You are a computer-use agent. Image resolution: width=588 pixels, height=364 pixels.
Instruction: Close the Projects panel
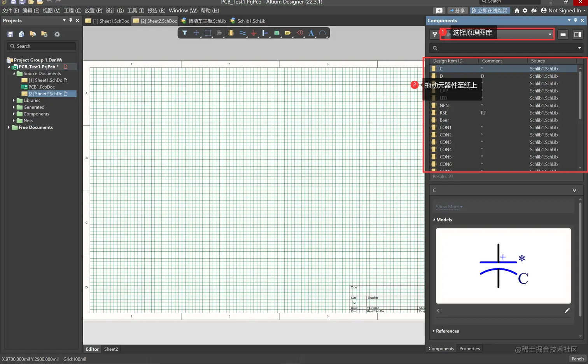click(77, 20)
